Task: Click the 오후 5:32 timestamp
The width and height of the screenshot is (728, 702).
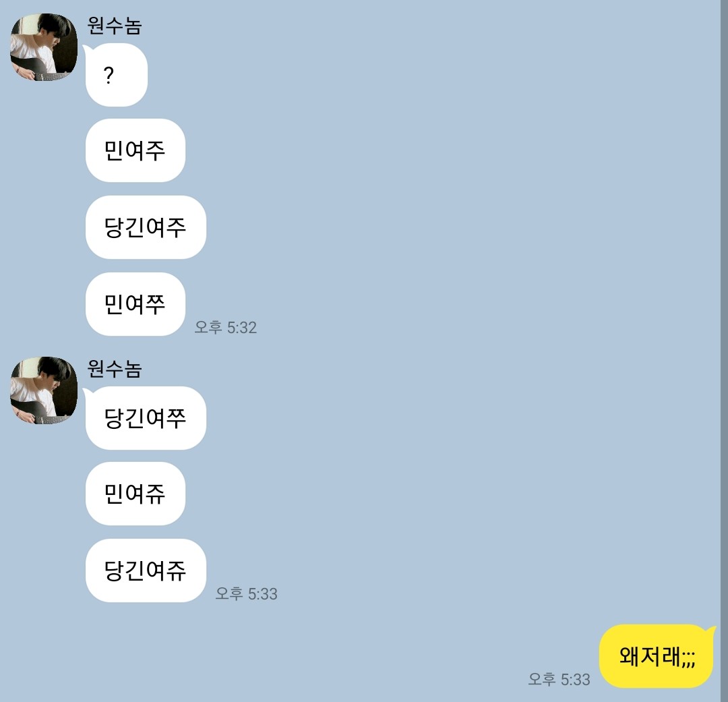Action: pyautogui.click(x=225, y=328)
